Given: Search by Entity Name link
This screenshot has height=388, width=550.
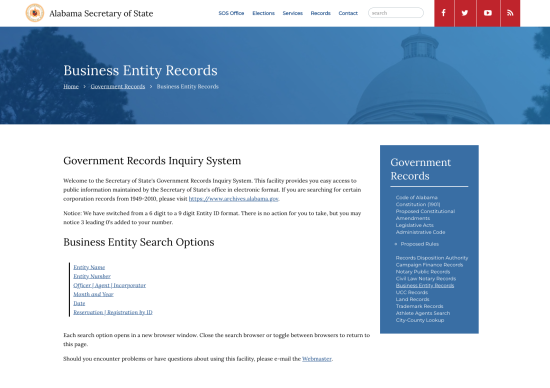Looking at the screenshot, I should 89,267.
